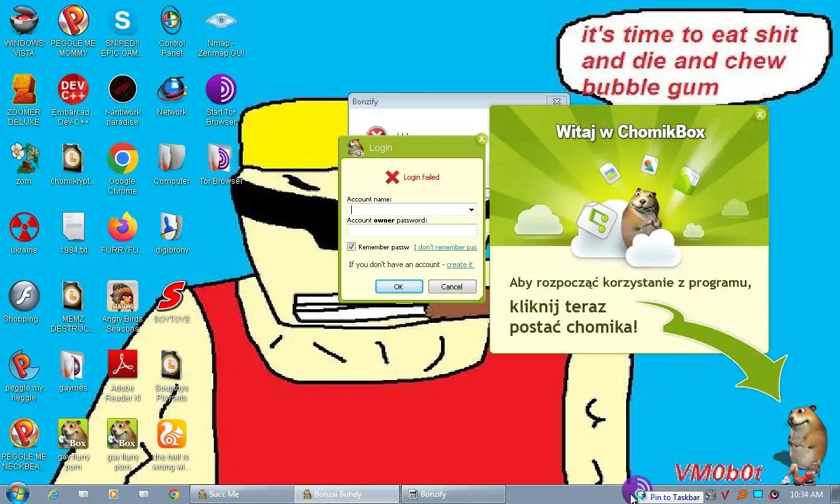Launch Google Chrome from the desktop
Screen dimensions: 840x504
point(123,169)
